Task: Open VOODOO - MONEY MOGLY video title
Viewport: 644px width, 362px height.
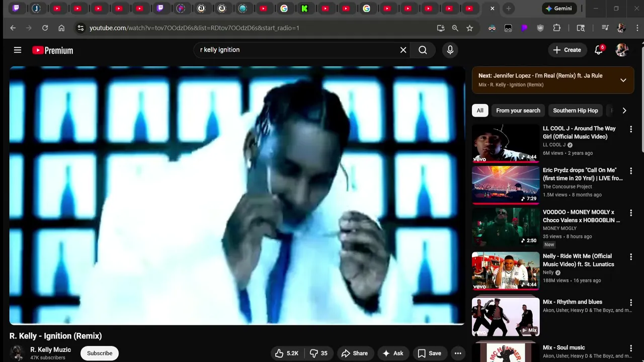Action: [x=582, y=216]
